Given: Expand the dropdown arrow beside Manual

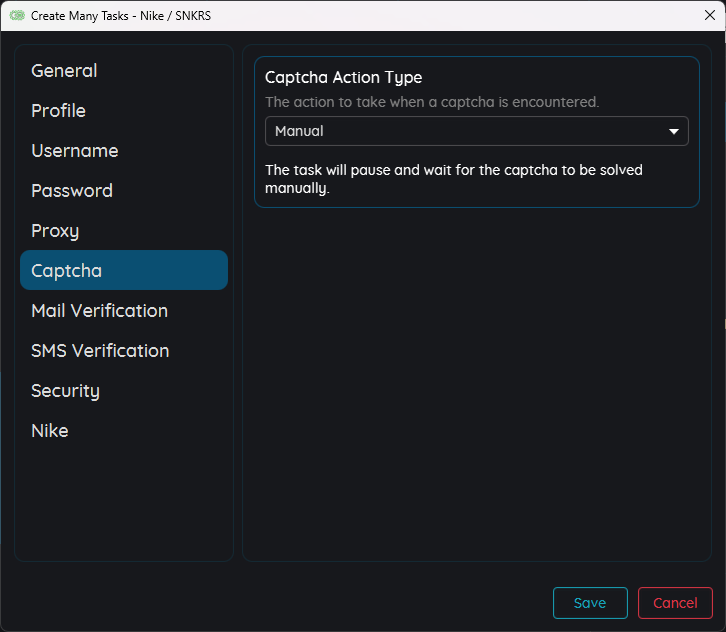Looking at the screenshot, I should pos(674,131).
